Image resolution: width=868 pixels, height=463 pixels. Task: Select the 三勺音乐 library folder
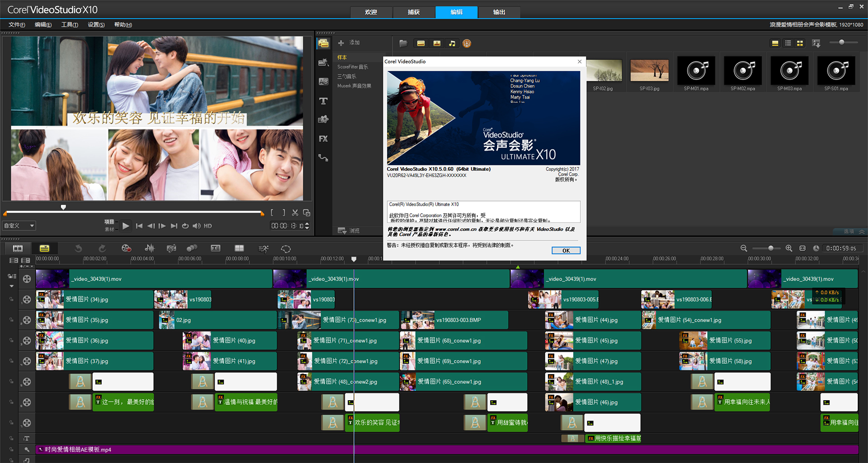pyautogui.click(x=347, y=76)
